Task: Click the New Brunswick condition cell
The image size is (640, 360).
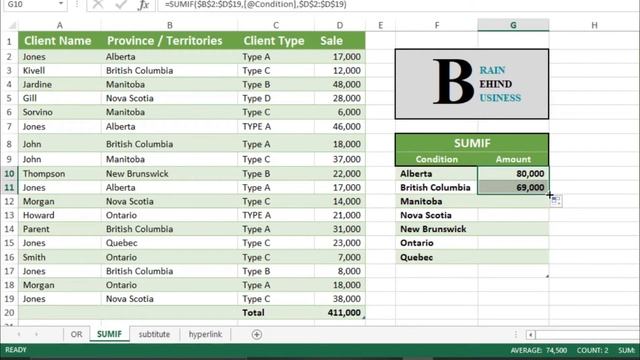Action: point(436,229)
